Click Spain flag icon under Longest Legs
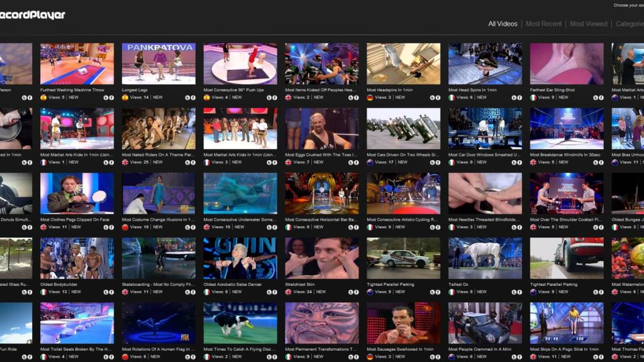This screenshot has height=362, width=644. tap(125, 97)
